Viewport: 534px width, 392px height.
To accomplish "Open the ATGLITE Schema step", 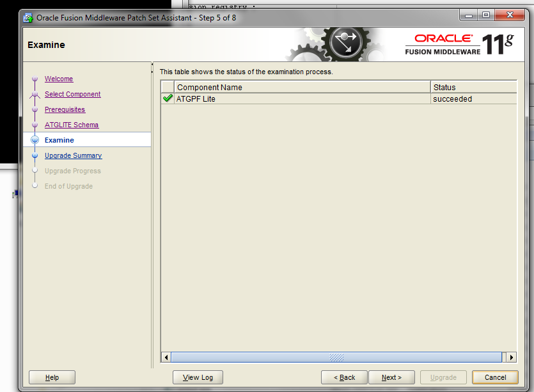I will click(x=72, y=125).
